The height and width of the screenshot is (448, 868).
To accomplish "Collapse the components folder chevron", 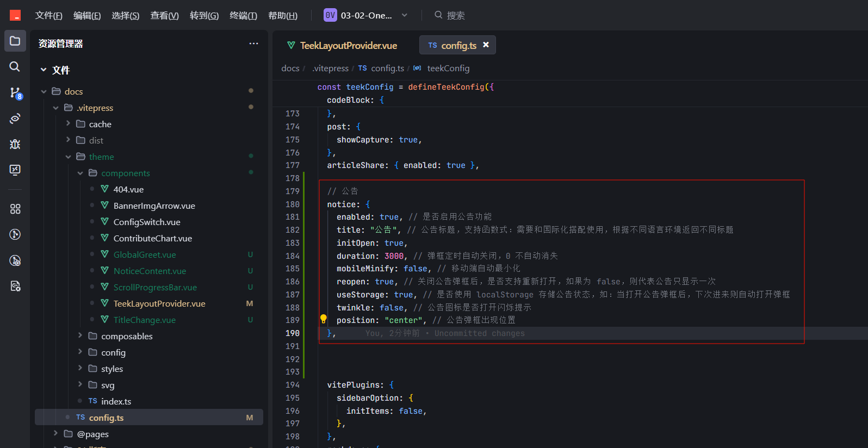I will tap(80, 173).
